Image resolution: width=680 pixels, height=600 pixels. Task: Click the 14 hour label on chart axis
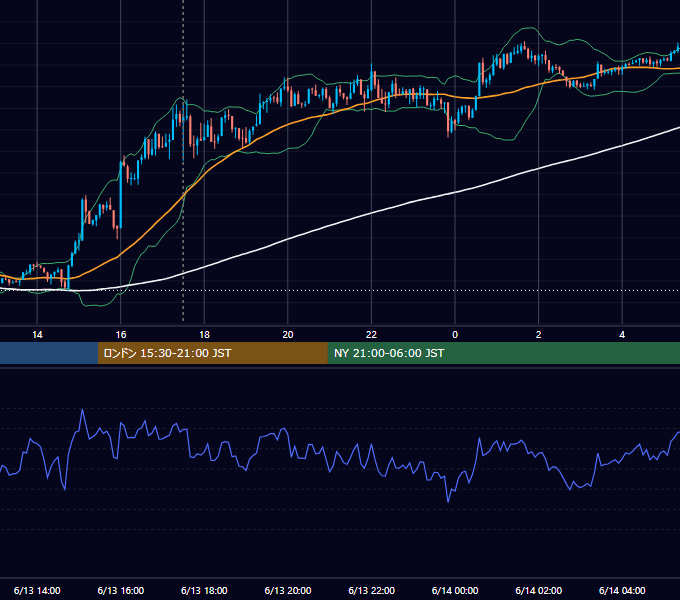[x=37, y=335]
